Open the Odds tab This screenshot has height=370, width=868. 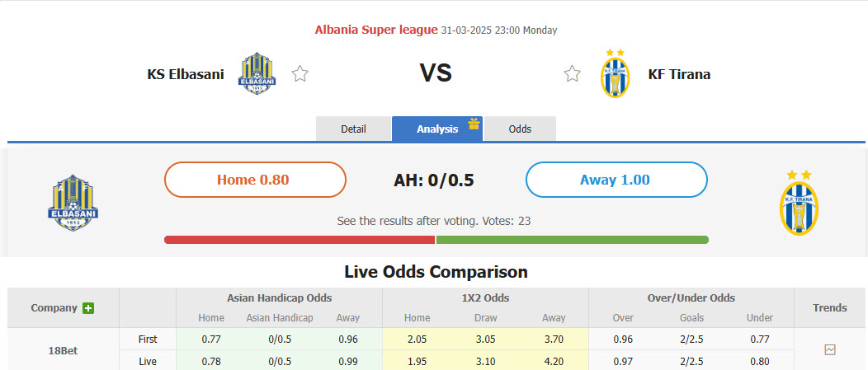coord(520,129)
